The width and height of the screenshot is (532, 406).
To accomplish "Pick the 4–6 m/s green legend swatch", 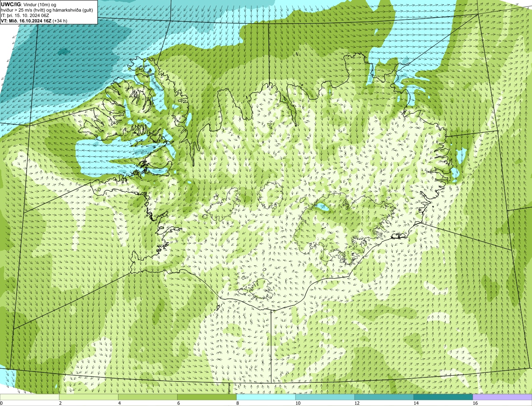I will coord(148,397).
